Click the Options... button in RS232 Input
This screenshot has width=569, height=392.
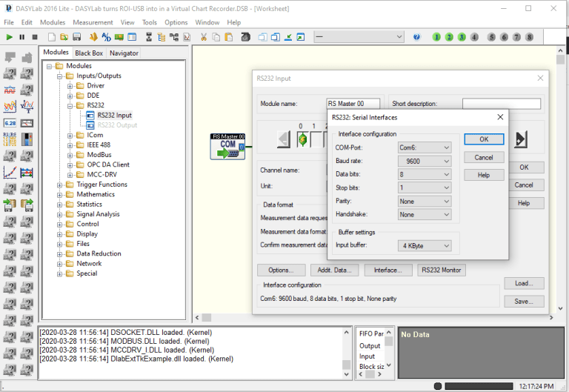[x=282, y=270]
